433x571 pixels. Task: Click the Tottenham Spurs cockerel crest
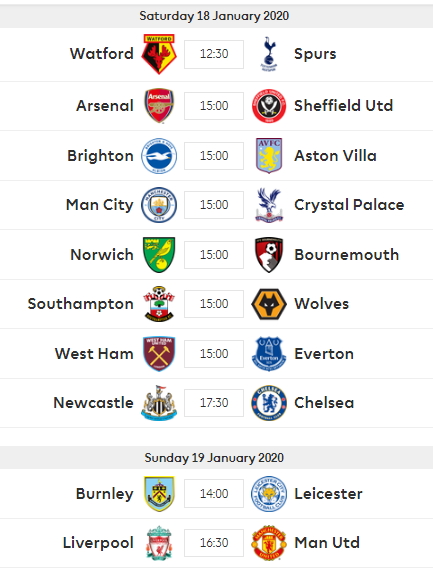(x=269, y=54)
